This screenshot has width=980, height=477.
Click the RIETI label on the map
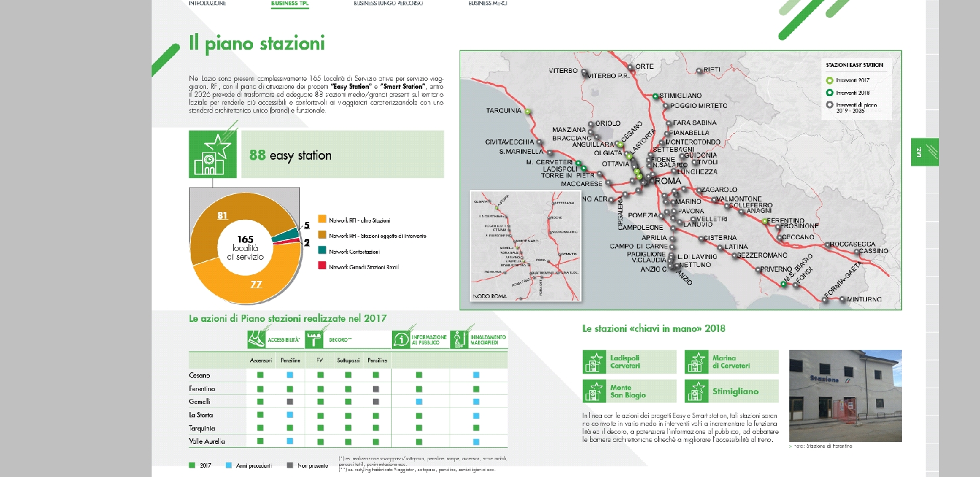pos(711,69)
